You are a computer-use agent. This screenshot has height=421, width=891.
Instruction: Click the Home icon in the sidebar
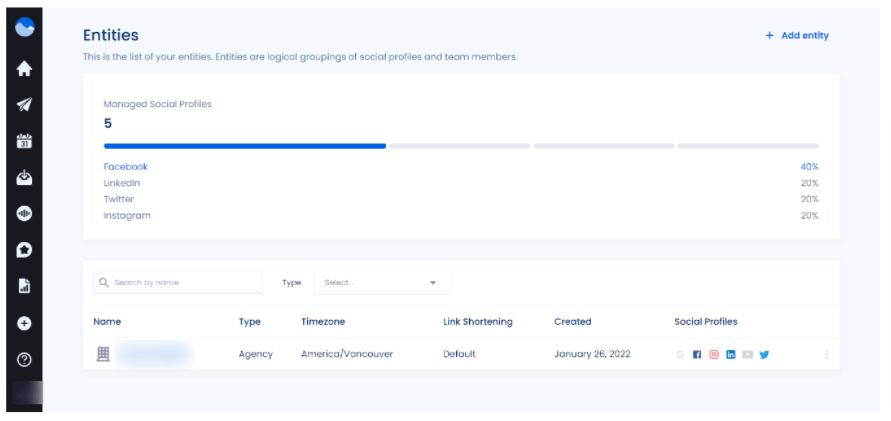(25, 69)
